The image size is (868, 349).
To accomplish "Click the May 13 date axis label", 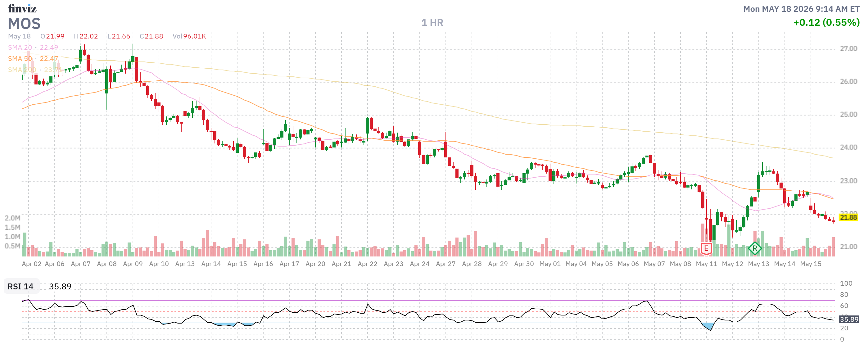I will (758, 264).
